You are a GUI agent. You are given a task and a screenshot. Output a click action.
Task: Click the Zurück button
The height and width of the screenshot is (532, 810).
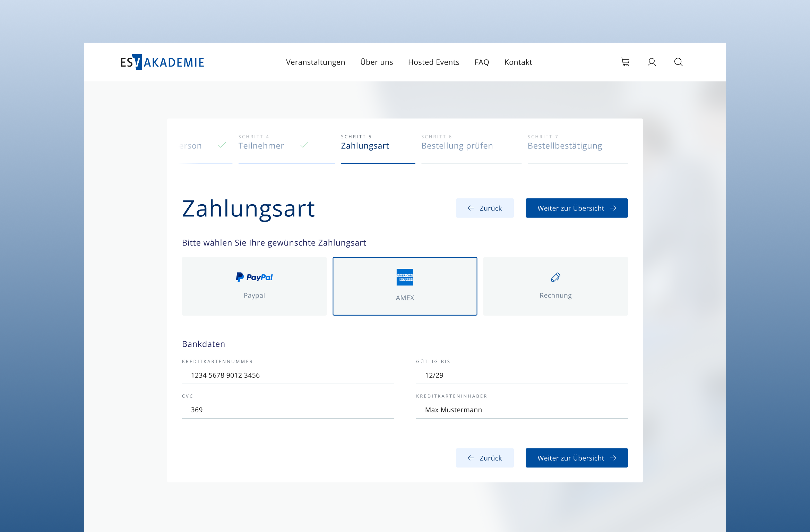(x=485, y=208)
